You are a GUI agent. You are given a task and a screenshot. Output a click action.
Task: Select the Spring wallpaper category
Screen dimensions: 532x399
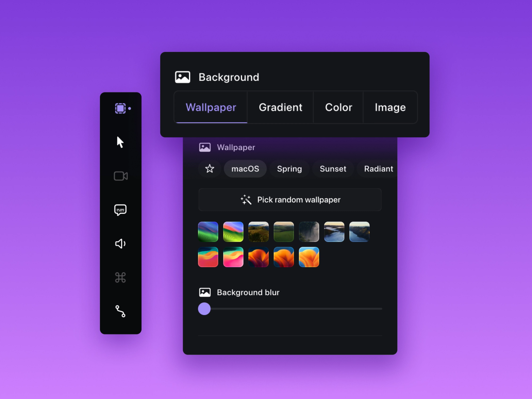pos(289,169)
